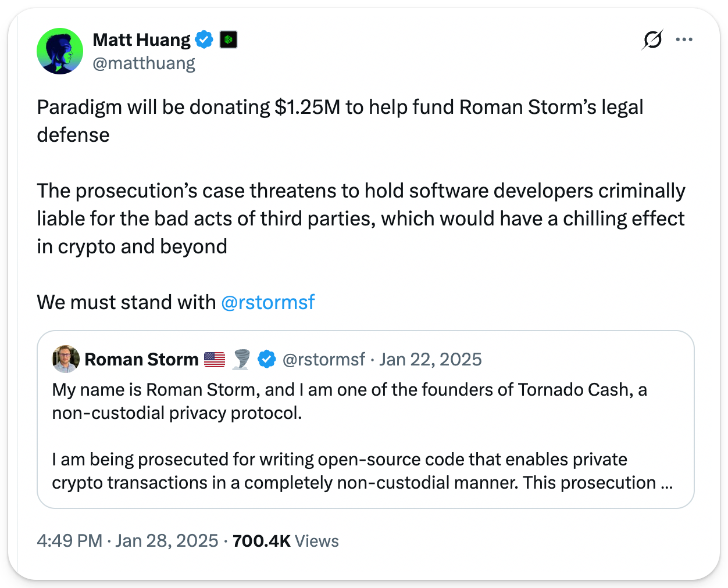Image resolution: width=728 pixels, height=588 pixels.
Task: Click the Roman Storm name in quoted post
Action: [141, 360]
